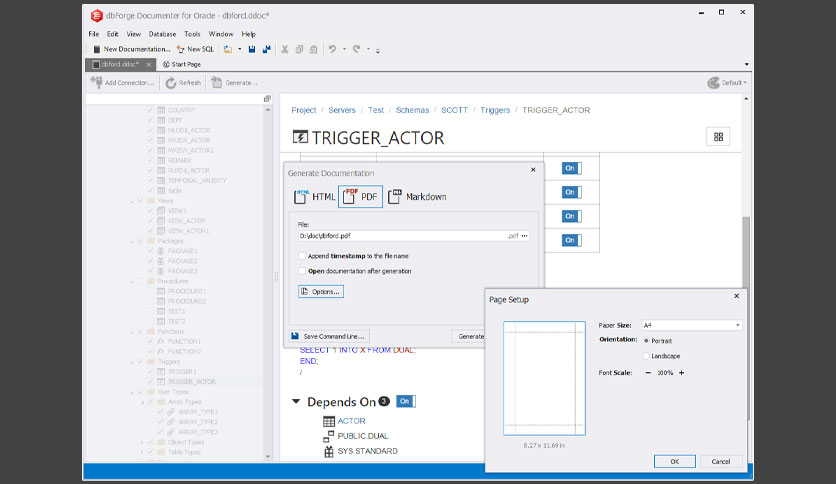Toggle the first On switch in the property list
836x484 pixels.
point(572,168)
